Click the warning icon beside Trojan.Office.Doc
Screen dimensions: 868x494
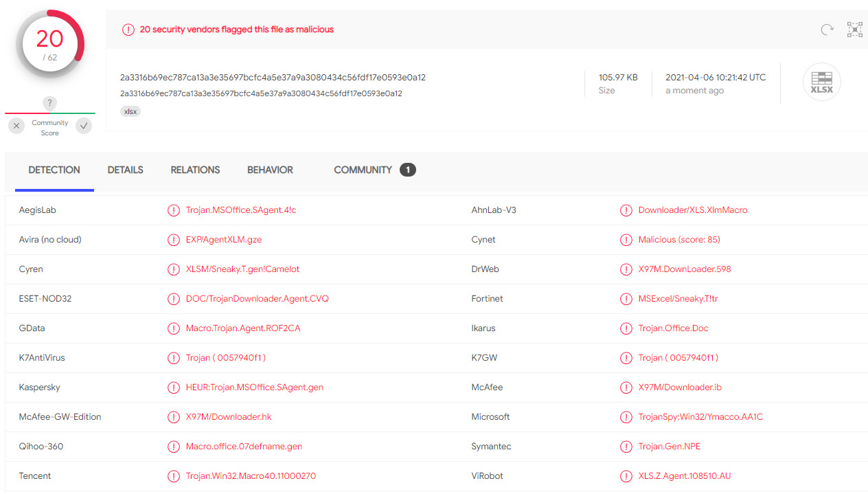click(x=626, y=328)
